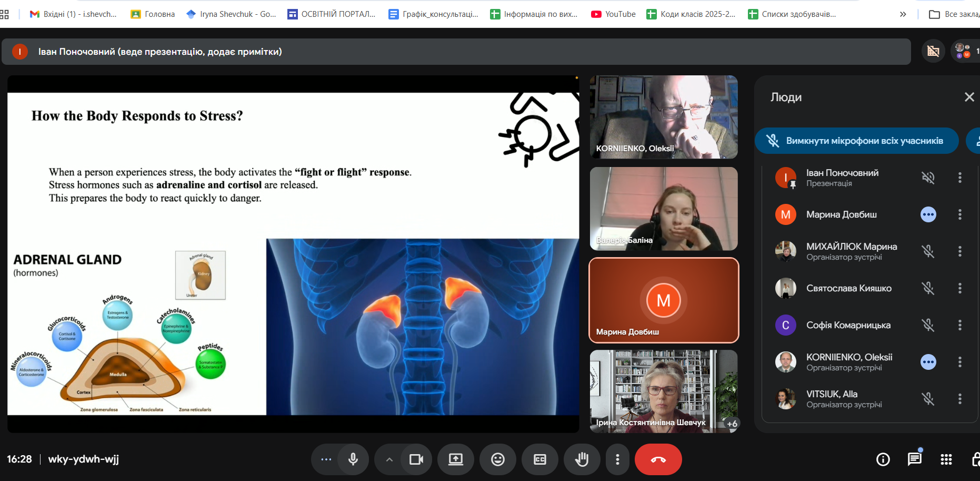Screen dimensions: 980x481
Task: Toggle your microphone on or off
Action: tap(353, 459)
